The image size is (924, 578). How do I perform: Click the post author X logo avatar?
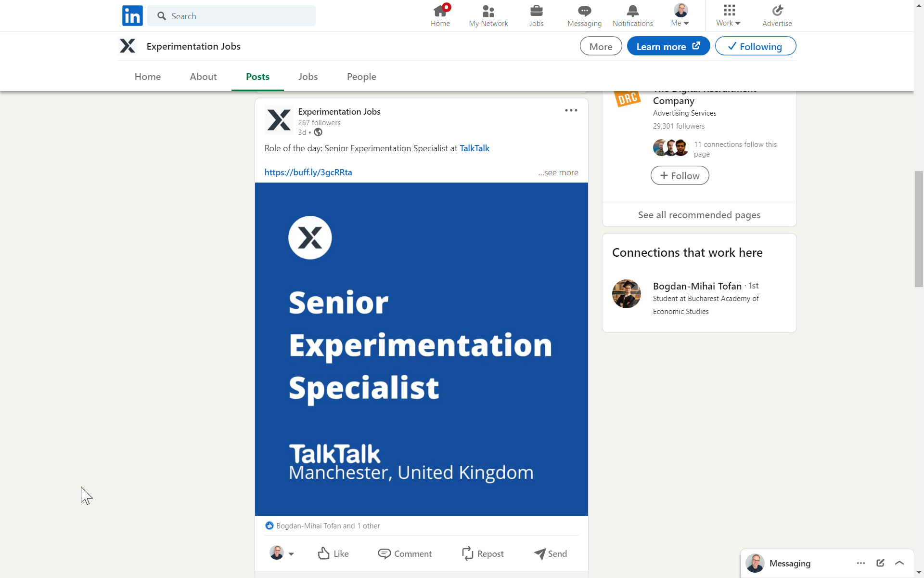(x=279, y=120)
